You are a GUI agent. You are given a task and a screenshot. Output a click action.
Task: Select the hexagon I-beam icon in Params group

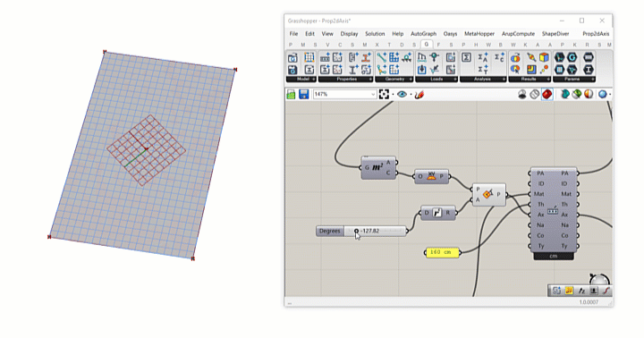tap(589, 70)
